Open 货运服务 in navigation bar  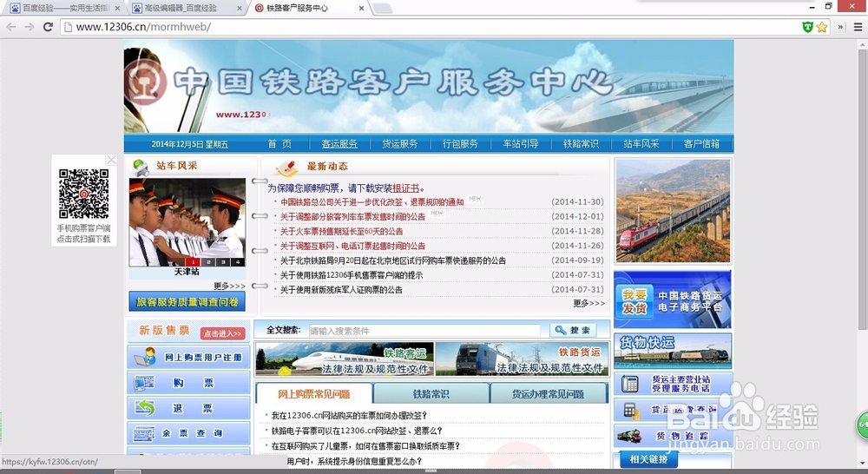tap(399, 144)
